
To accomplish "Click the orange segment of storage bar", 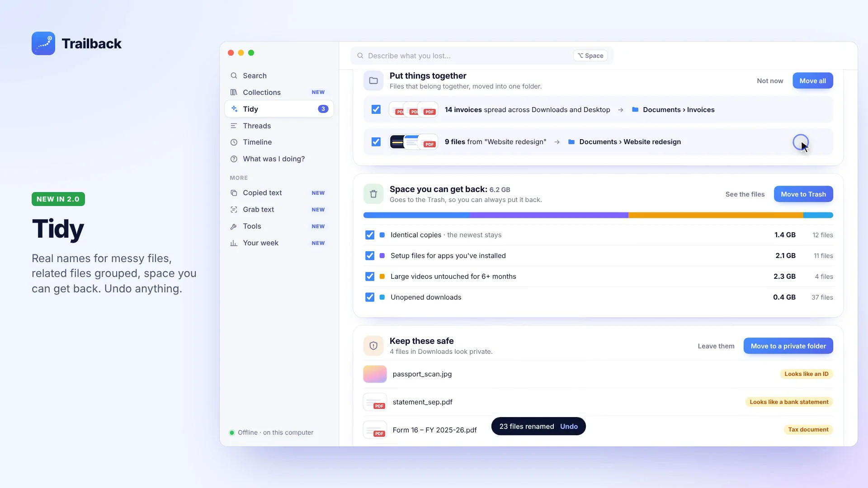I will [716, 216].
